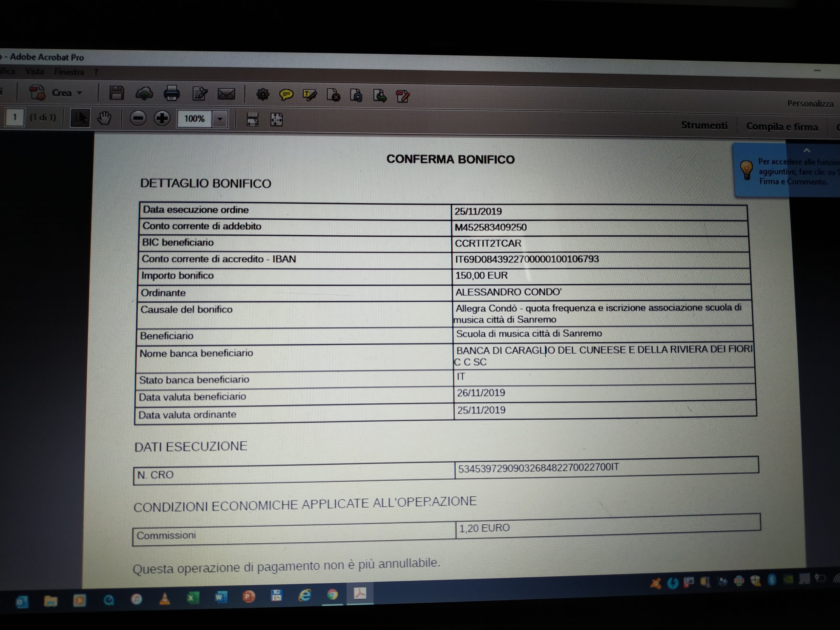The height and width of the screenshot is (630, 840).
Task: Click the Avast tray icon
Action: 656,583
